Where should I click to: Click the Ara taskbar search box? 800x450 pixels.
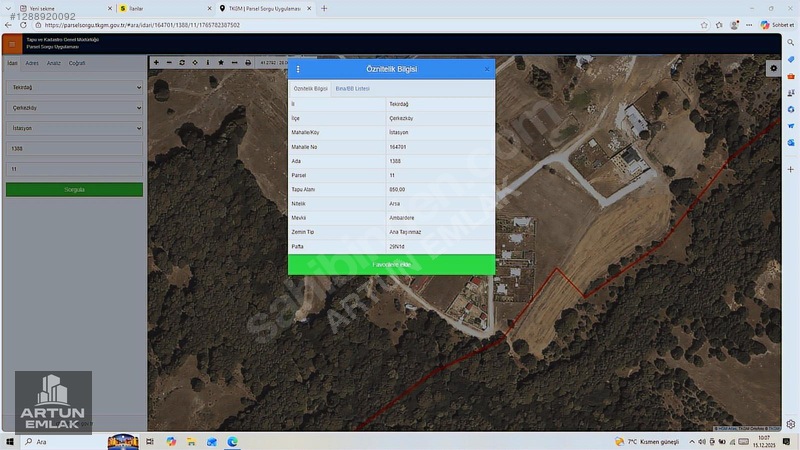click(62, 441)
